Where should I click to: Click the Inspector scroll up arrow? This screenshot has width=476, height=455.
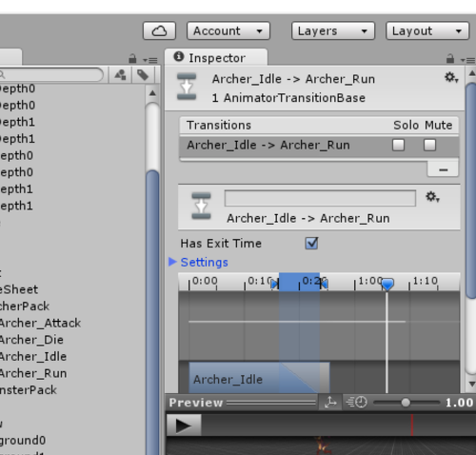tap(471, 73)
